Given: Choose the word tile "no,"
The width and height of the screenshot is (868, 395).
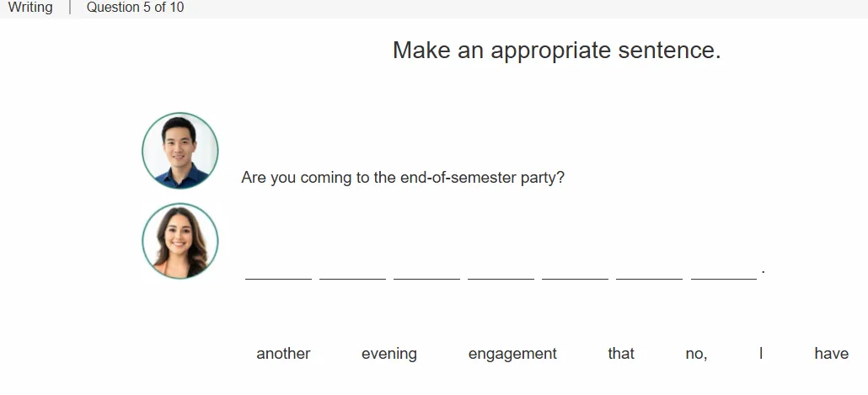Looking at the screenshot, I should 696,354.
